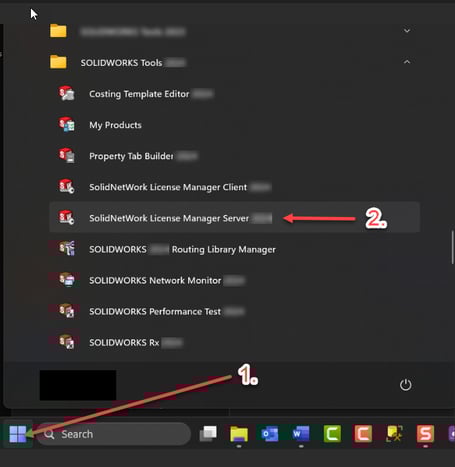The image size is (455, 467).
Task: Select the SOLIDWORKS Tools folder entry
Action: [x=234, y=62]
